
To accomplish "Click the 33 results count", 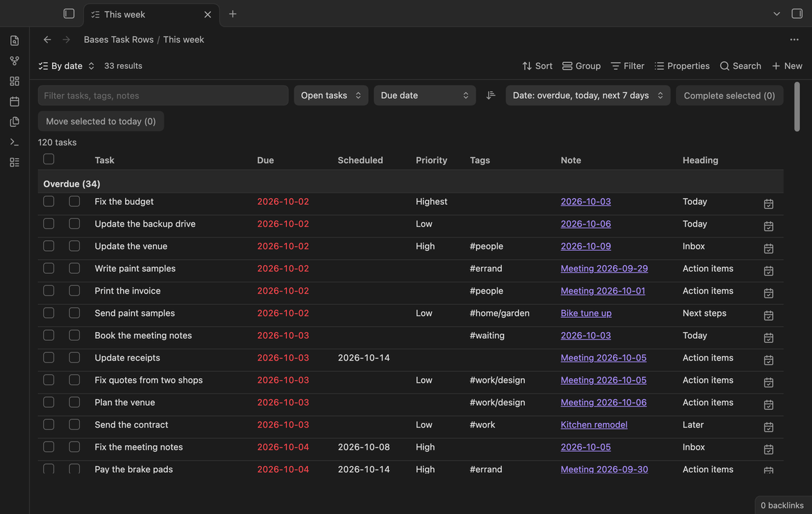I will pos(123,66).
